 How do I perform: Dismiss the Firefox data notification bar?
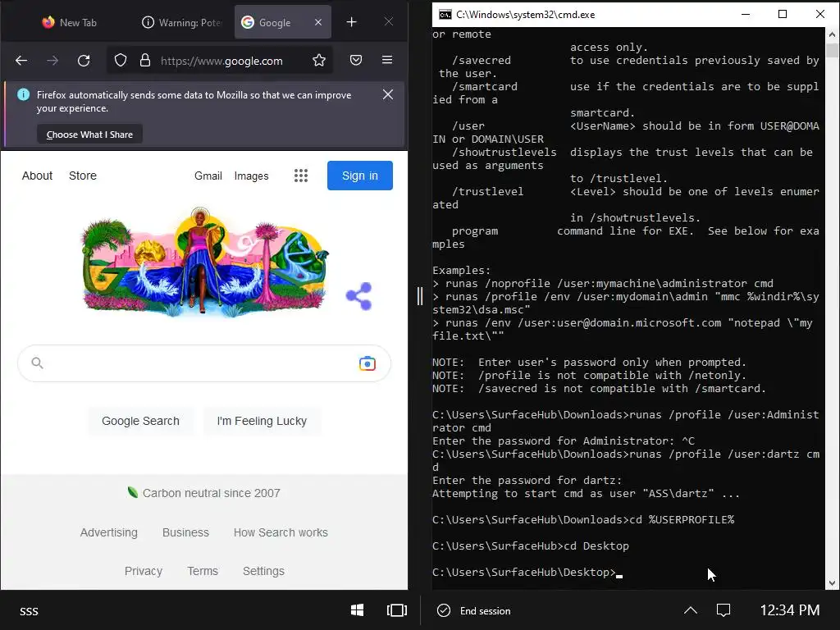388,95
